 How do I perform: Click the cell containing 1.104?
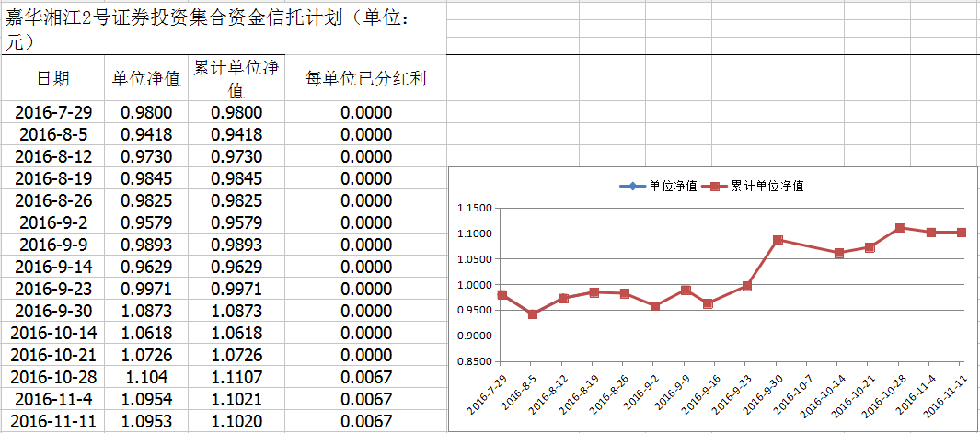(145, 377)
